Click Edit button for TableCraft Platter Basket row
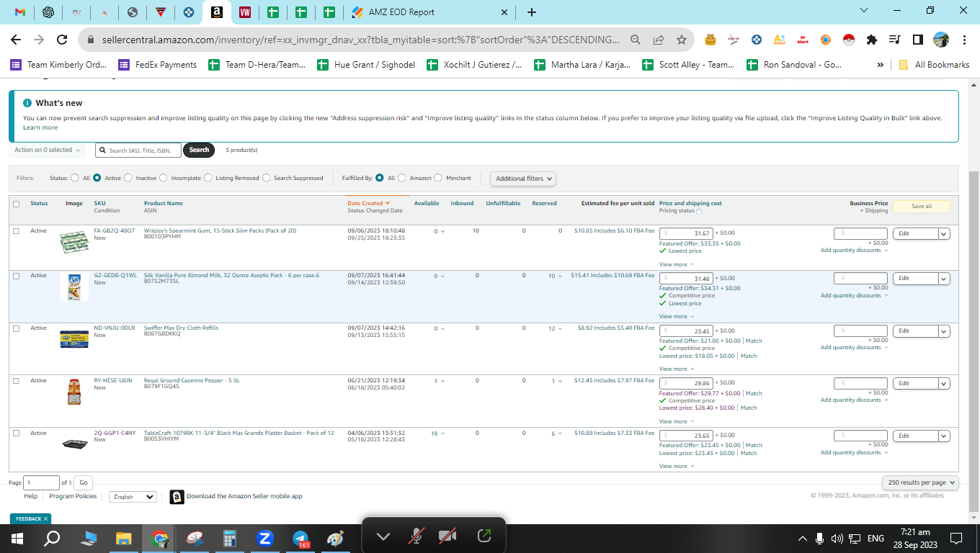The height and width of the screenshot is (553, 980). (x=915, y=436)
